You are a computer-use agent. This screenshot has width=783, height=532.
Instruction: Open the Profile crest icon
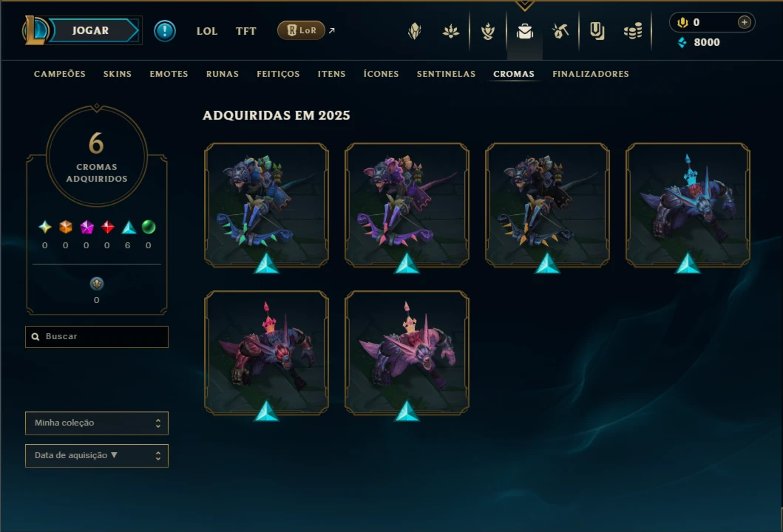click(x=415, y=32)
